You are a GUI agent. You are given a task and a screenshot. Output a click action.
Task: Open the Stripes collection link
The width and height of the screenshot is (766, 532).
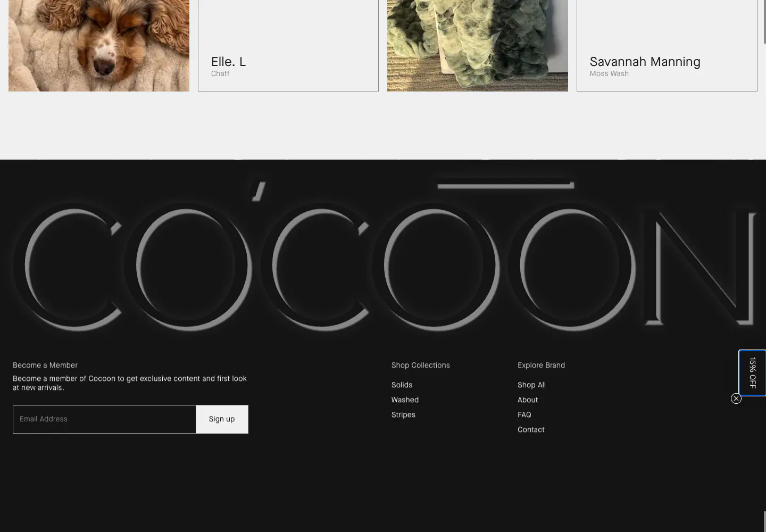403,415
